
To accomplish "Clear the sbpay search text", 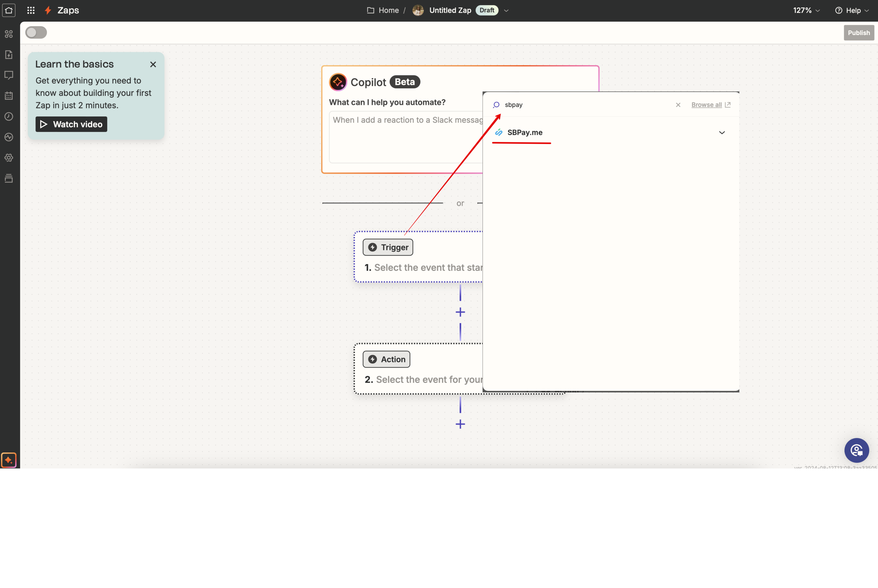I will [678, 105].
